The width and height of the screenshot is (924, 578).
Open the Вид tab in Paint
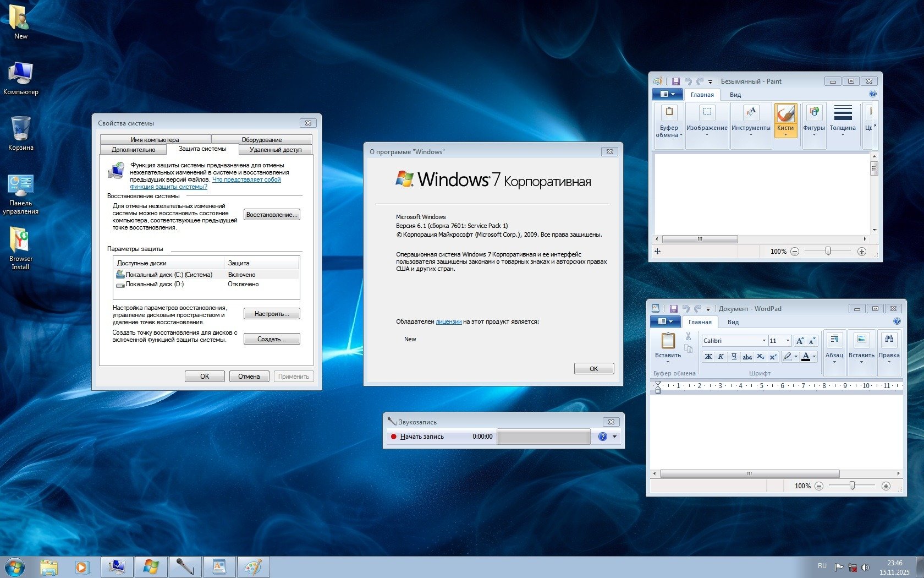[x=735, y=95]
